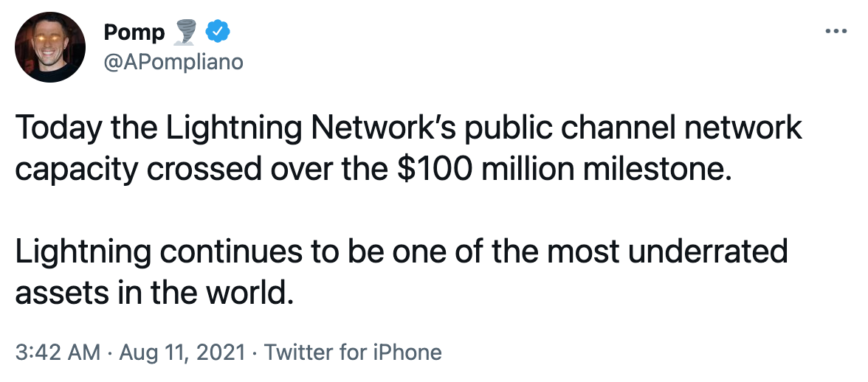Open the Twitter for iPhone source link
The image size is (868, 382).
[353, 353]
